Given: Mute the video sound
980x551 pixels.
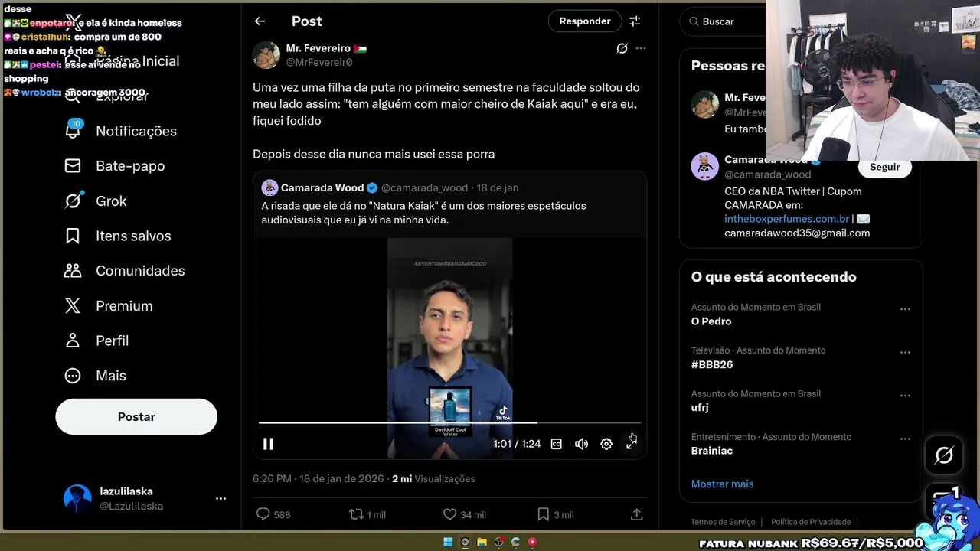Looking at the screenshot, I should tap(581, 444).
